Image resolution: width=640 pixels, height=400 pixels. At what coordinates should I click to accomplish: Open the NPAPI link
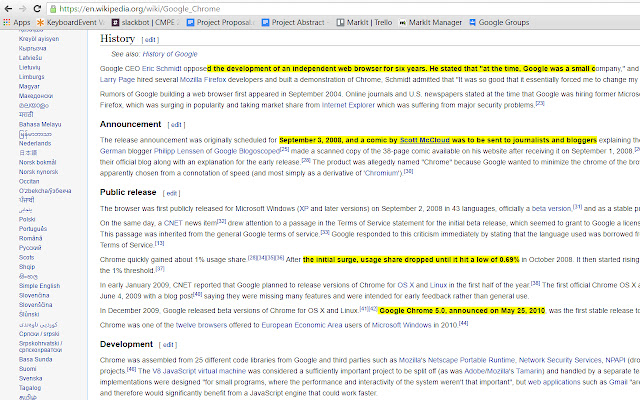pos(616,360)
